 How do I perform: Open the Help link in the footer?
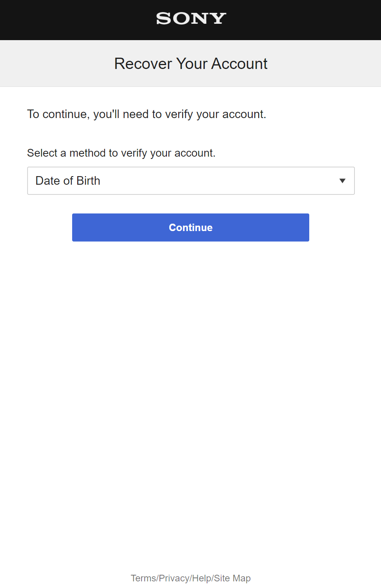(x=202, y=578)
